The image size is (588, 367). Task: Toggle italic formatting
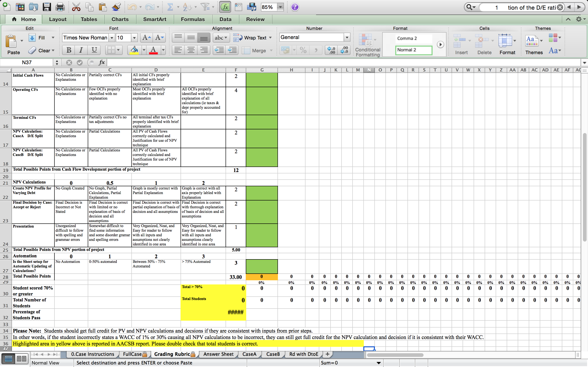point(81,50)
